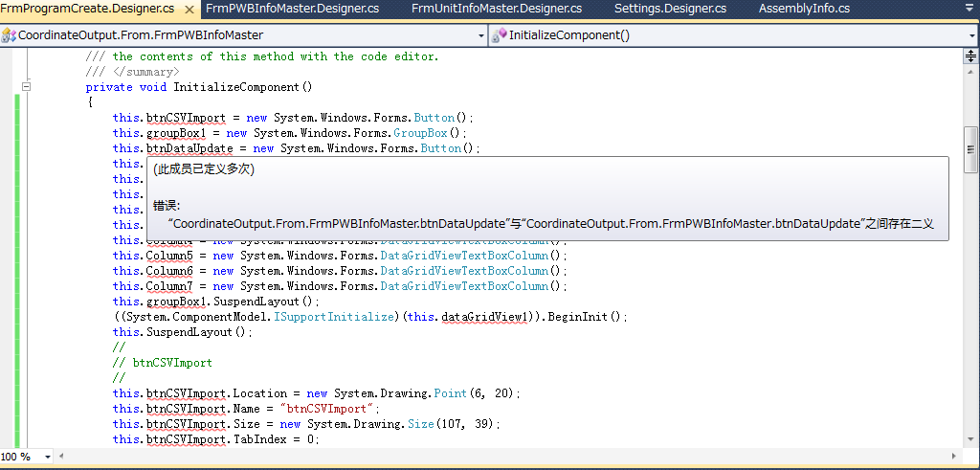
Task: Click groupBox1.SuspendLayout() call
Action: pyautogui.click(x=233, y=302)
